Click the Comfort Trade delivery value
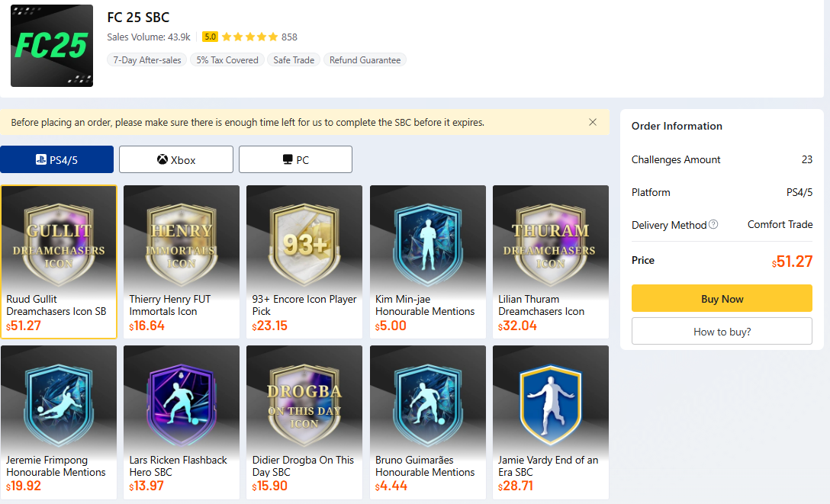This screenshot has height=504, width=830. [780, 224]
